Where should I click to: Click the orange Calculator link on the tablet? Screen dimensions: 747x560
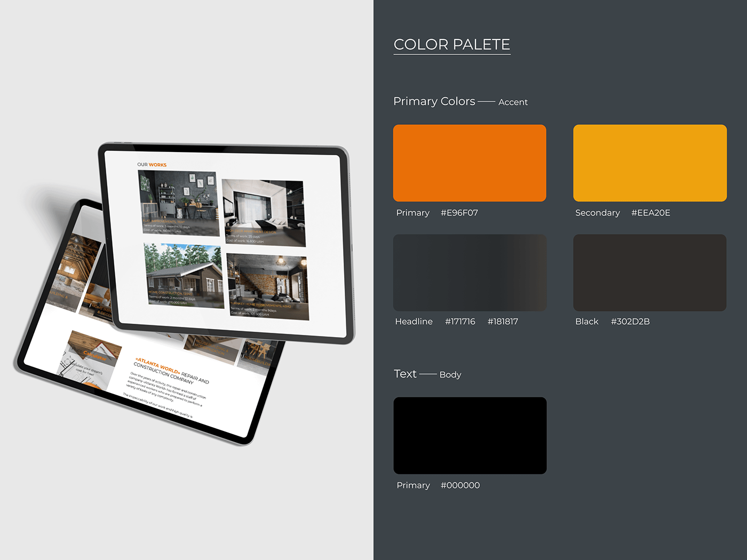tap(95, 355)
